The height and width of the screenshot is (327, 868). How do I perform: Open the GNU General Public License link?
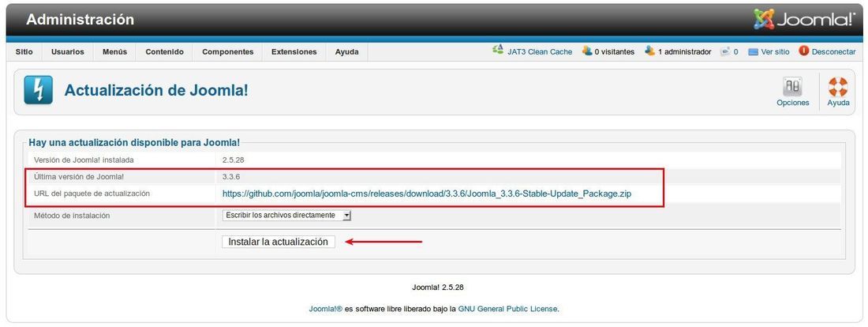point(507,309)
